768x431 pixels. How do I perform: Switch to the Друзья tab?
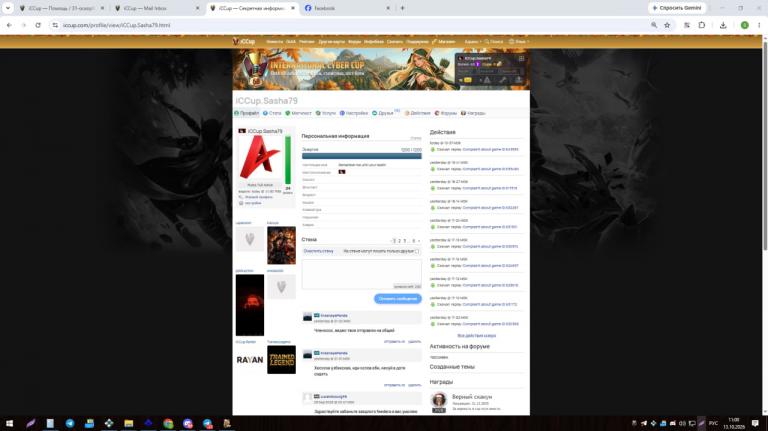point(383,113)
